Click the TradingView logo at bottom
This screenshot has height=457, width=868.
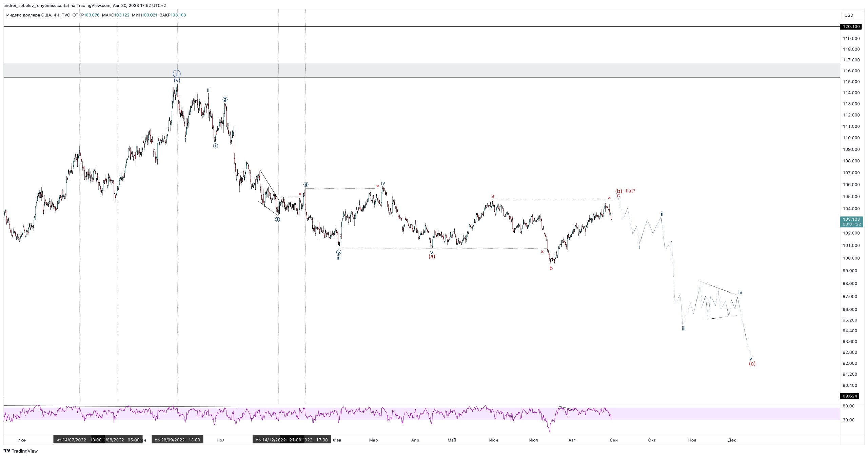click(x=21, y=451)
